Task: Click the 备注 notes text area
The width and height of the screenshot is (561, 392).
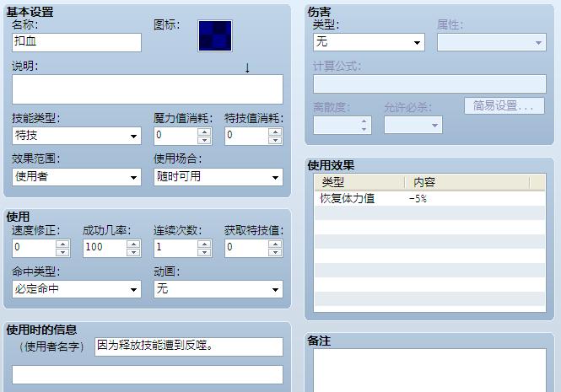Action: (x=429, y=370)
